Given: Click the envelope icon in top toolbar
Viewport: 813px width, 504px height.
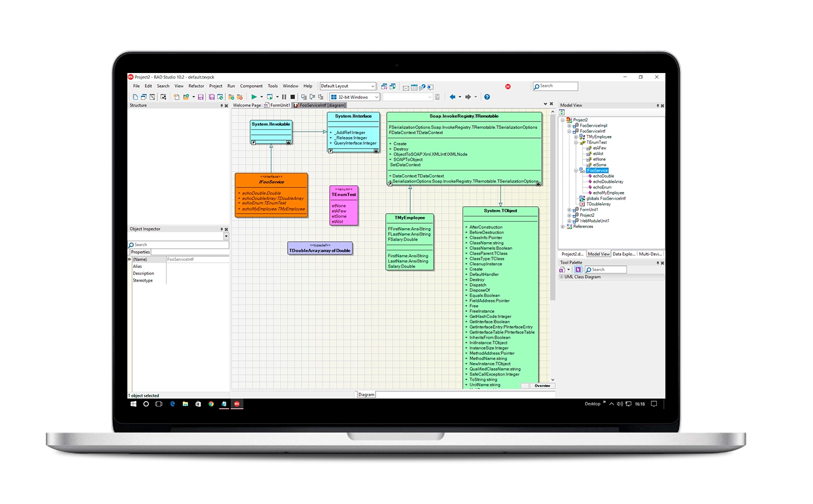Looking at the screenshot, I should click(x=406, y=88).
